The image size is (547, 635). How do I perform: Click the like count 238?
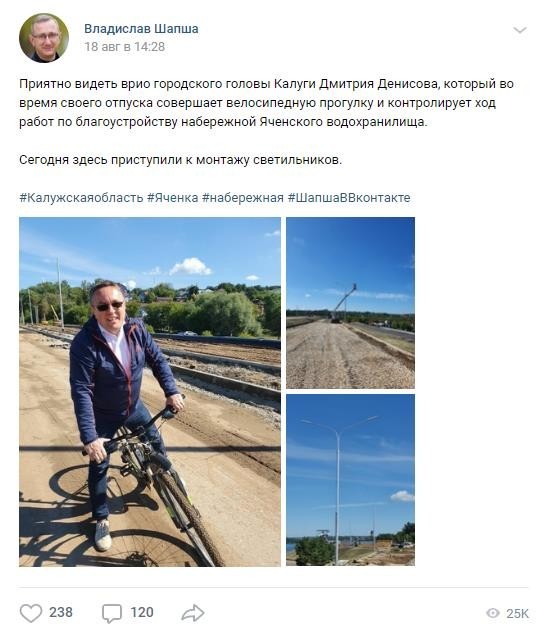pyautogui.click(x=61, y=612)
